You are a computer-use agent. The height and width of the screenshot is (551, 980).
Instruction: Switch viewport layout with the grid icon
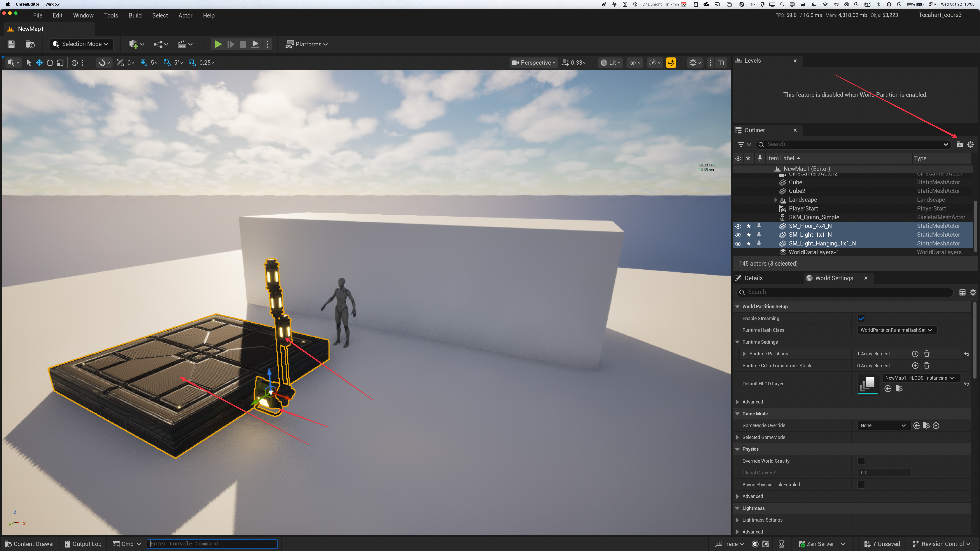[721, 63]
